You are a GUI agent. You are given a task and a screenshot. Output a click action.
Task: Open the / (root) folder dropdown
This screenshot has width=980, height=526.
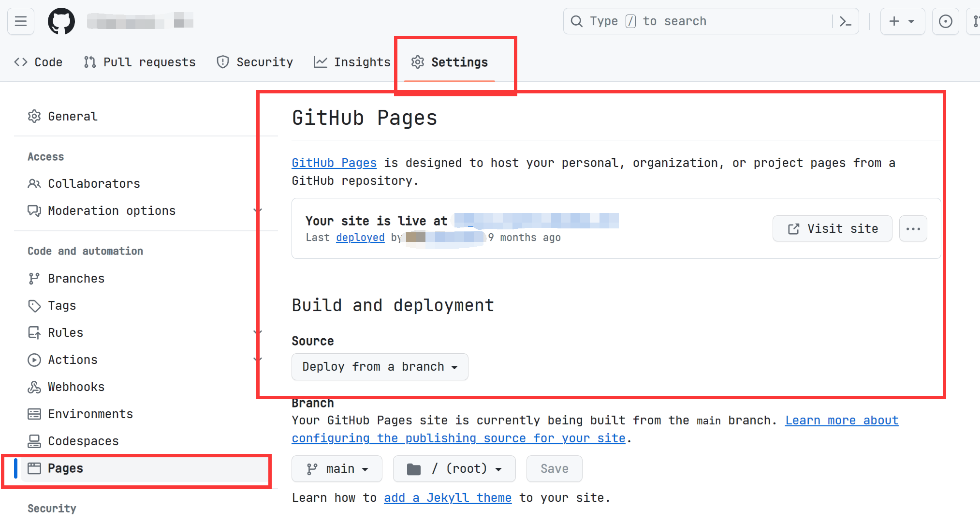pos(454,469)
